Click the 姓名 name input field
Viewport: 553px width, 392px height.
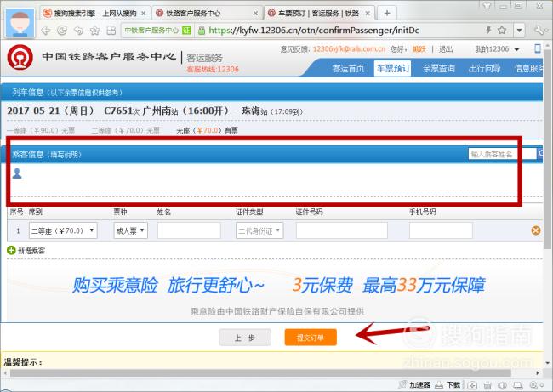(x=189, y=230)
